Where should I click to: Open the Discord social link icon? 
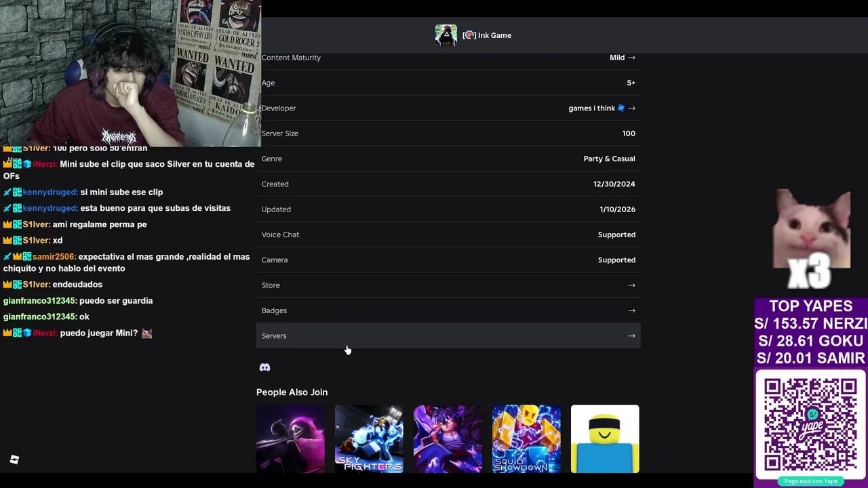click(264, 367)
